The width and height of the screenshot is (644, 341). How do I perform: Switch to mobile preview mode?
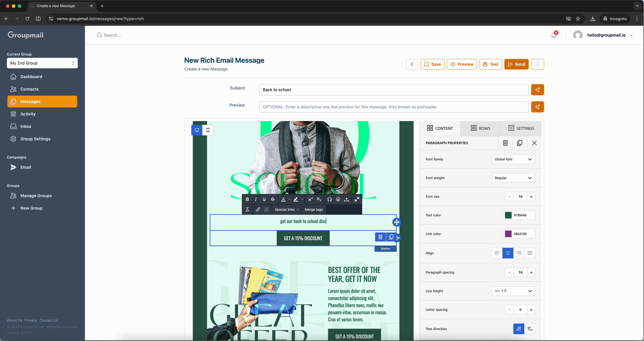tap(208, 130)
